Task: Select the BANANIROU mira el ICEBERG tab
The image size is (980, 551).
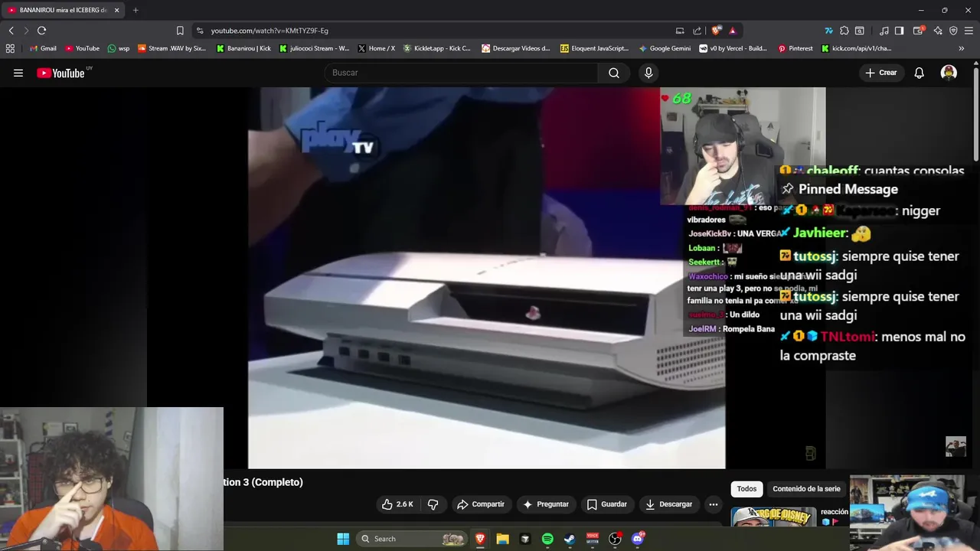Action: coord(62,10)
